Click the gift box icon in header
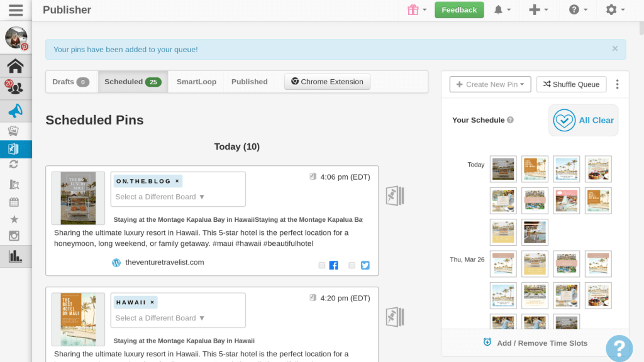The height and width of the screenshot is (362, 644). tap(413, 10)
